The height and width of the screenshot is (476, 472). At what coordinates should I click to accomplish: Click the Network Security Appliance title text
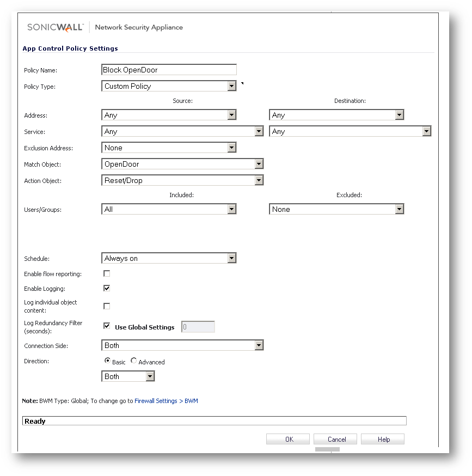point(139,27)
